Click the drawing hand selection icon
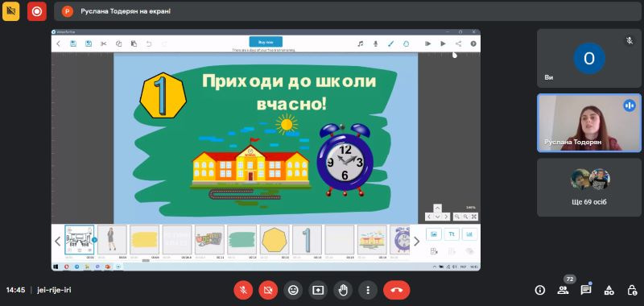Screen dimensions: 644x306 [x=407, y=43]
